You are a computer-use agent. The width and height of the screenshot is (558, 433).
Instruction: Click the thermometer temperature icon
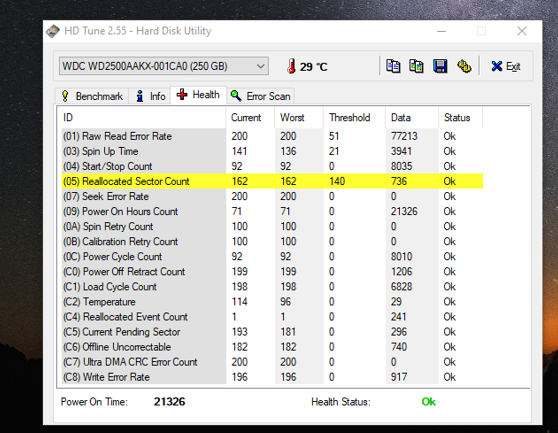pyautogui.click(x=291, y=66)
